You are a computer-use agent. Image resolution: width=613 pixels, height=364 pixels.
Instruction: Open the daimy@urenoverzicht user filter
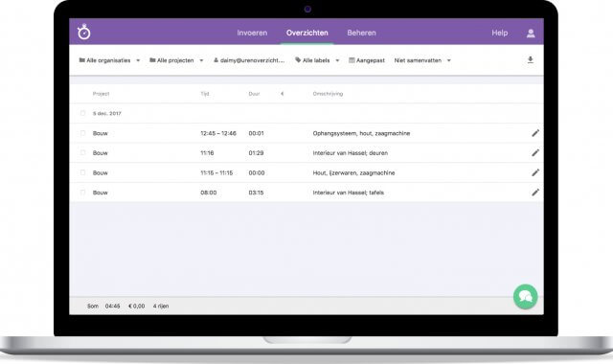point(249,60)
